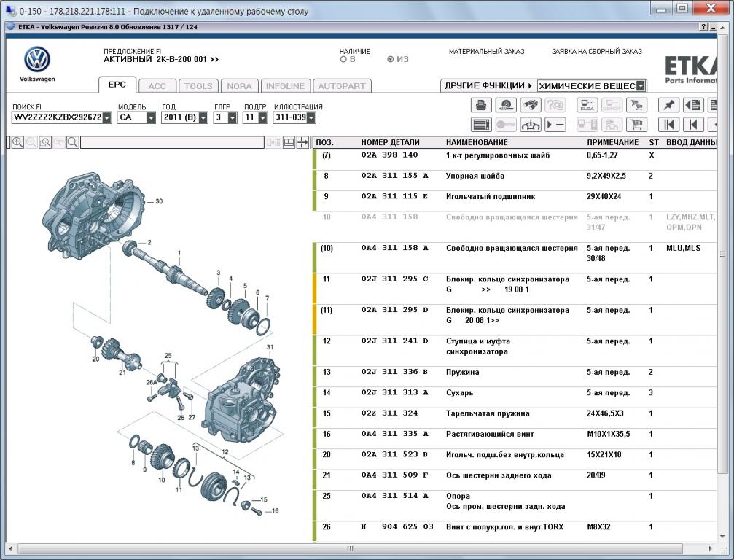The width and height of the screenshot is (734, 560).
Task: Select the 'В' availability radio button
Action: pos(343,60)
